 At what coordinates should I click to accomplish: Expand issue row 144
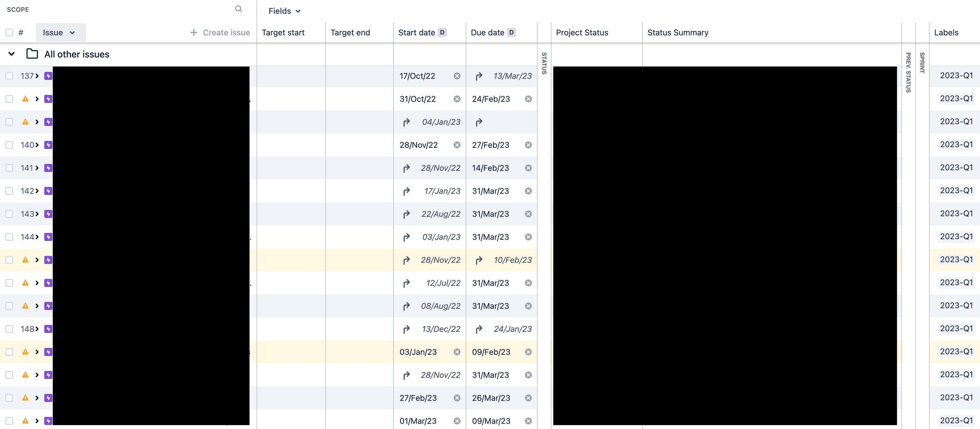pyautogui.click(x=37, y=237)
